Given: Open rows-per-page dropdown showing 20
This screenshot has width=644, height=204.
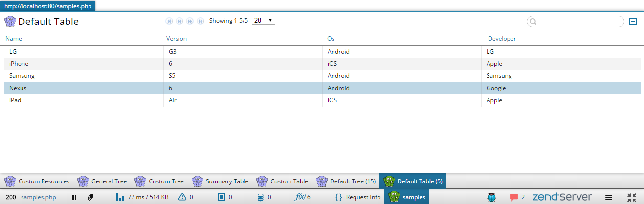Looking at the screenshot, I should click(264, 21).
